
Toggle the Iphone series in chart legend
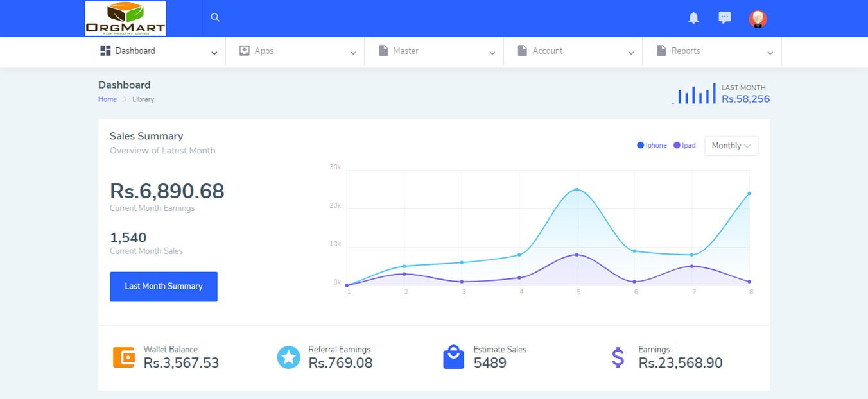(x=652, y=146)
